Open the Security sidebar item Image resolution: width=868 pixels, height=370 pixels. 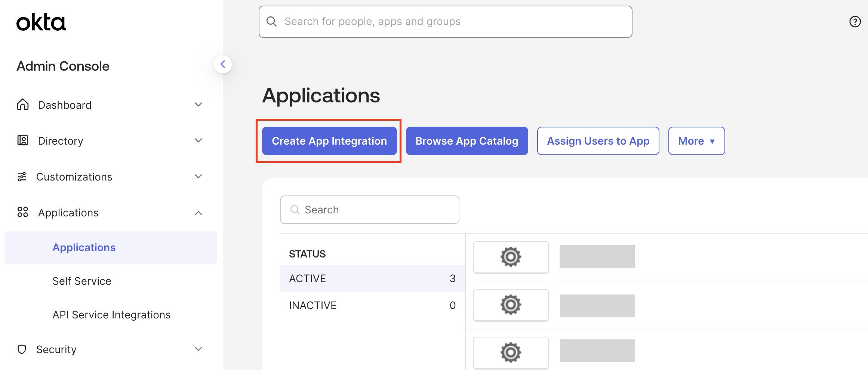(111, 349)
